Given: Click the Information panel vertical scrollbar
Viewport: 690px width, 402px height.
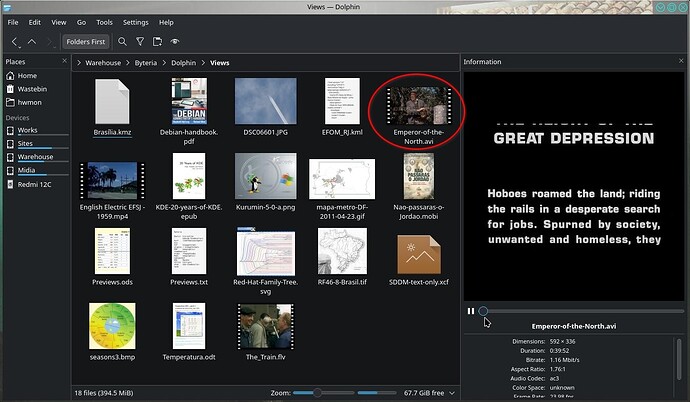Looking at the screenshot, I should tap(679, 358).
